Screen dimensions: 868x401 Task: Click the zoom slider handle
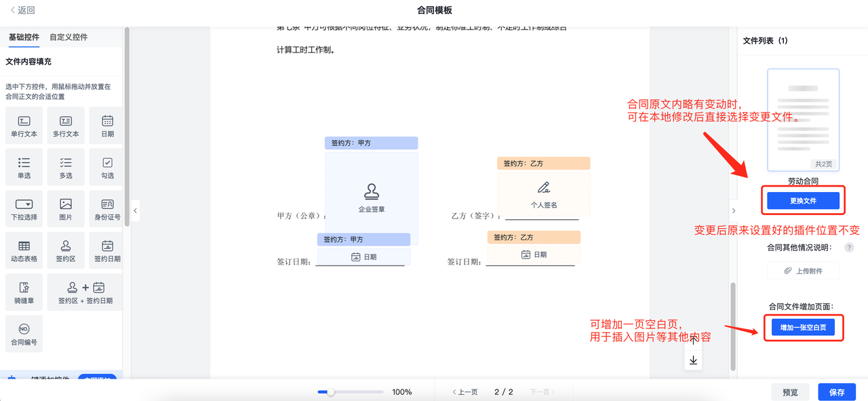coord(331,392)
